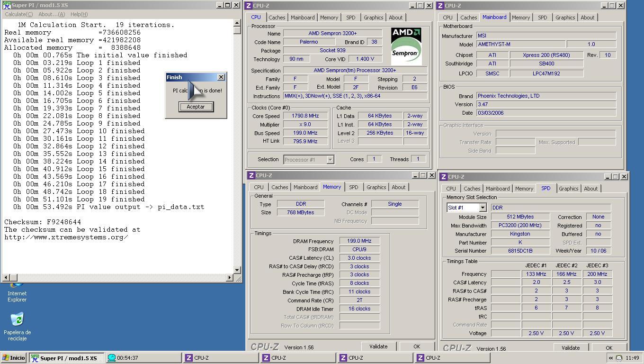Expand the Slot #1 memory slot dropdown
This screenshot has width=644, height=364.
click(483, 208)
